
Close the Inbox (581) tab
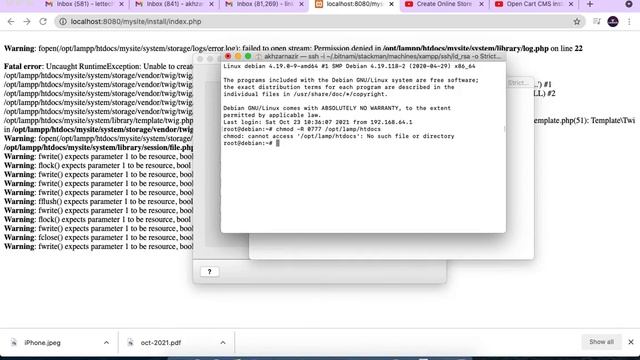point(121,4)
